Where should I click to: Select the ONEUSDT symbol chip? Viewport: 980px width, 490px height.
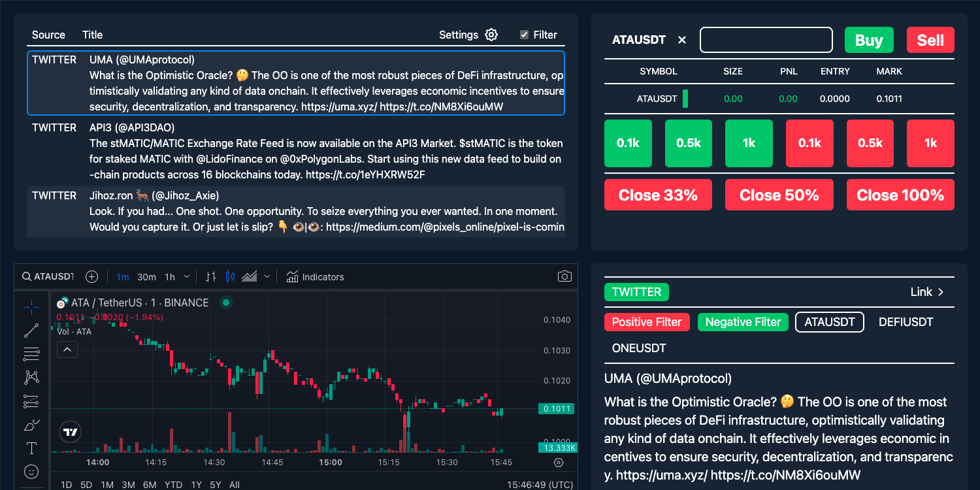639,348
